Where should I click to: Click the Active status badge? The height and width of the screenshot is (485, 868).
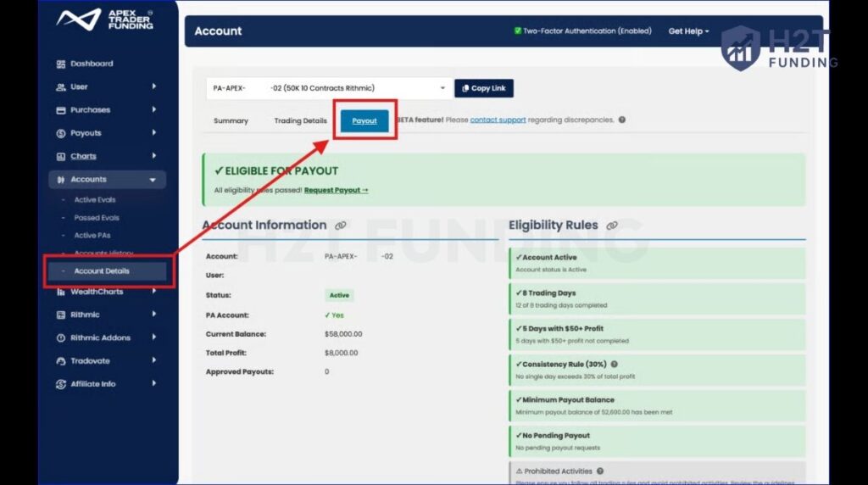tap(339, 295)
